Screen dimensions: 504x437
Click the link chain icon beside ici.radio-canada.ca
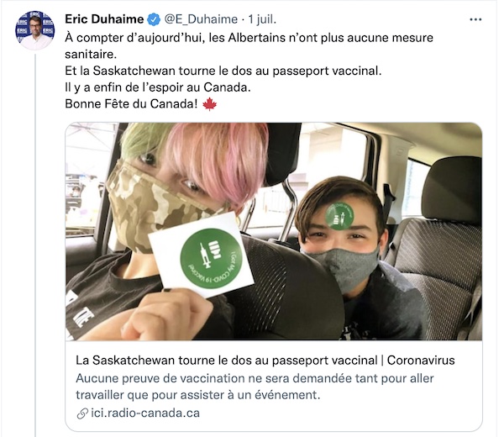point(82,413)
